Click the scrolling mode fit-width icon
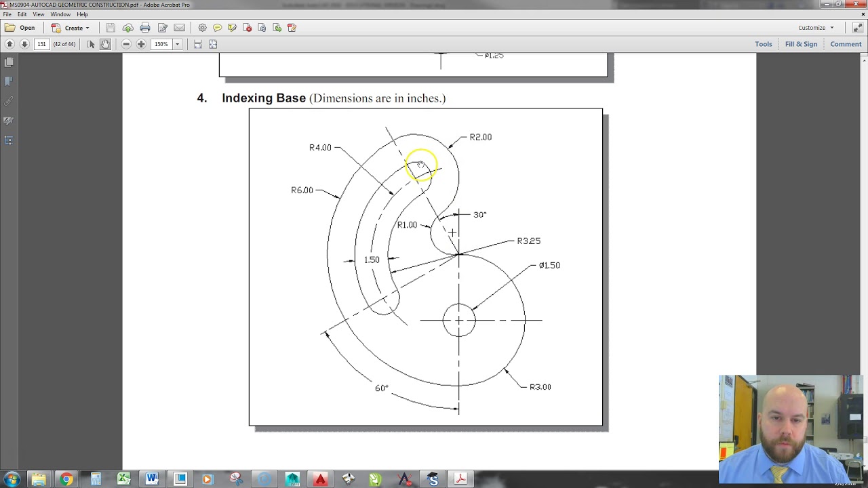868x488 pixels. pyautogui.click(x=198, y=44)
